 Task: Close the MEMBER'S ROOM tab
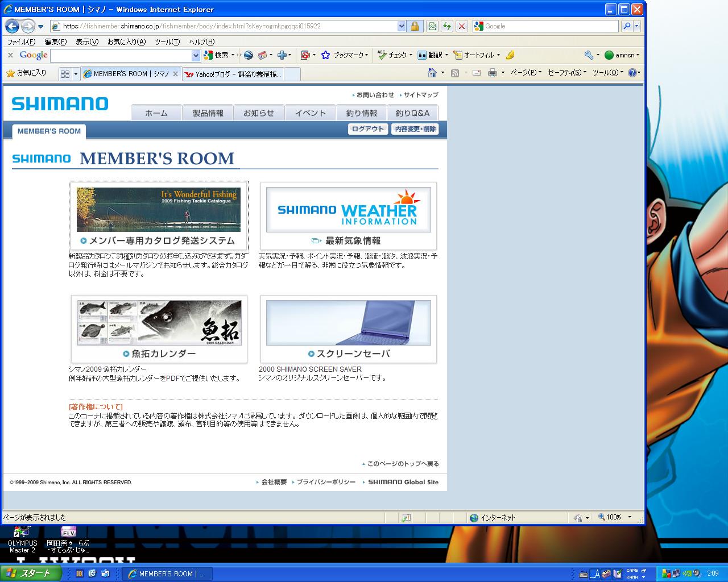pyautogui.click(x=176, y=74)
